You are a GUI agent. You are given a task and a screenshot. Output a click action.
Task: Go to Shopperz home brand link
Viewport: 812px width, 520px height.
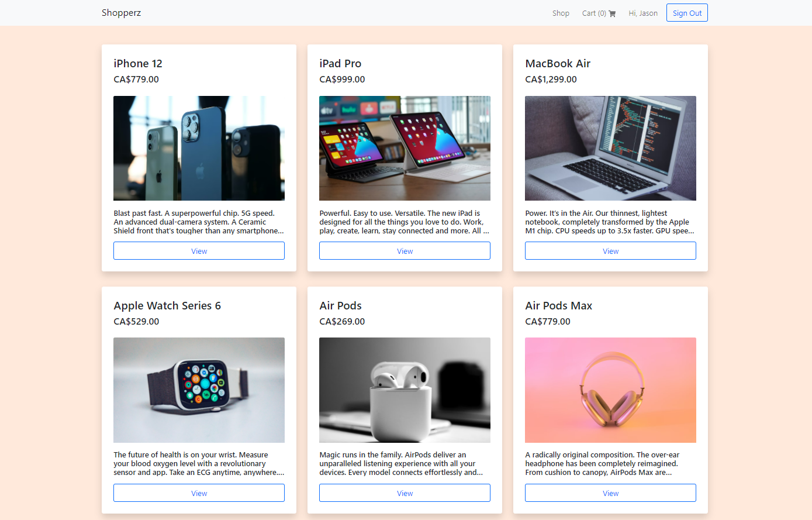pos(121,13)
